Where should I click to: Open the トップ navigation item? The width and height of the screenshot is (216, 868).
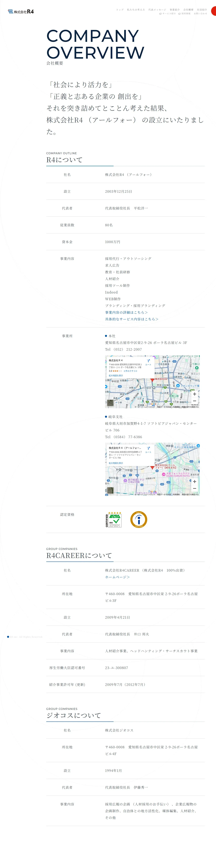coord(120,10)
